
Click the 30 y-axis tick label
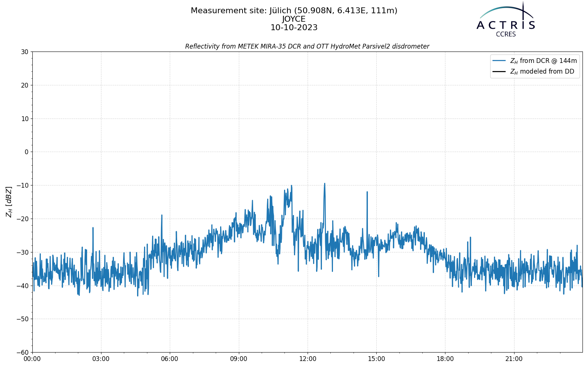(25, 52)
